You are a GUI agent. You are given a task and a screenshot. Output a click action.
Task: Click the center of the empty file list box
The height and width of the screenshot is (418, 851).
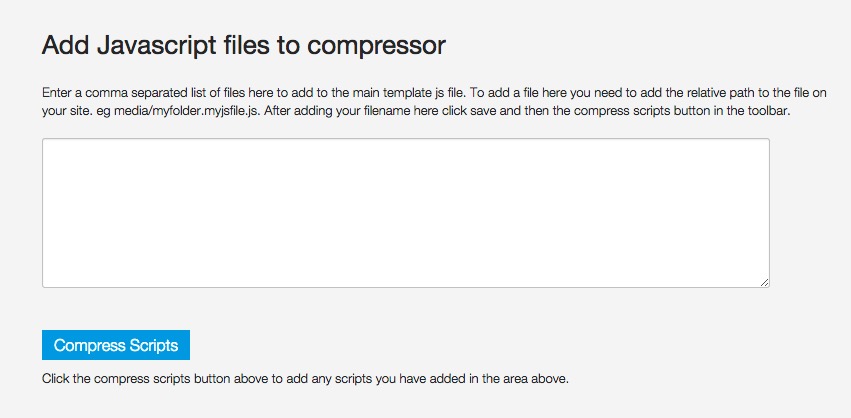pos(405,213)
